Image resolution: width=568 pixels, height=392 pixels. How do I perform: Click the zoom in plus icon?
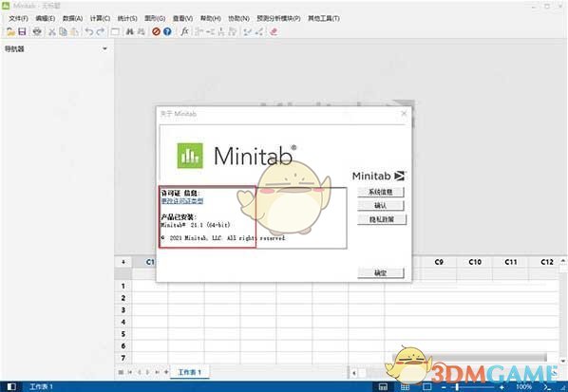(x=502, y=387)
